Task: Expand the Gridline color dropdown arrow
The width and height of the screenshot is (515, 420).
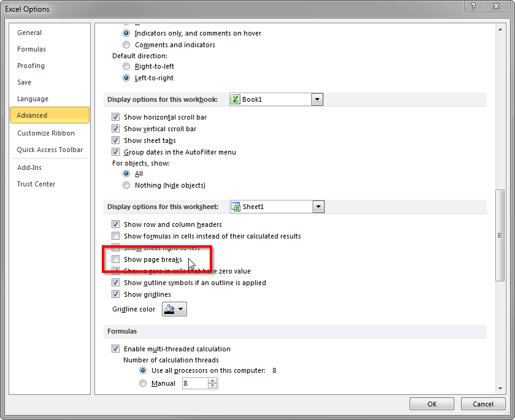Action: tap(181, 309)
